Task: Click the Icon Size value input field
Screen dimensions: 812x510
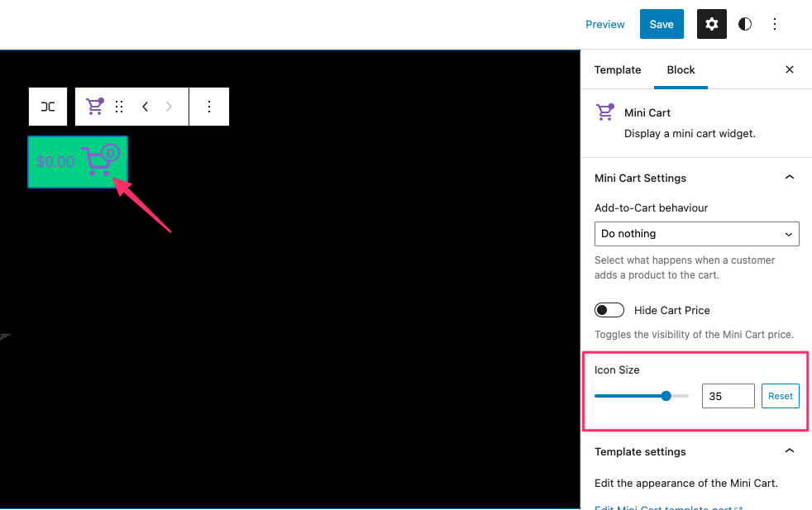Action: (x=727, y=396)
